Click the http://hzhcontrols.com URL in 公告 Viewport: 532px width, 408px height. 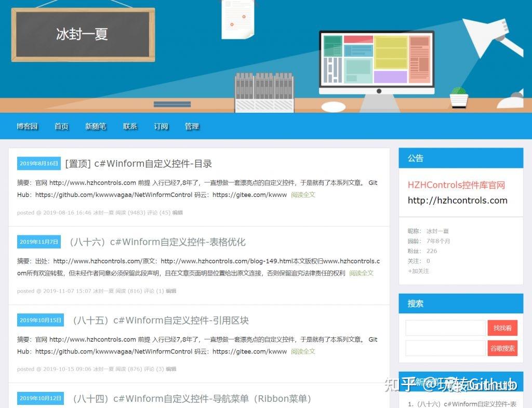tap(457, 200)
